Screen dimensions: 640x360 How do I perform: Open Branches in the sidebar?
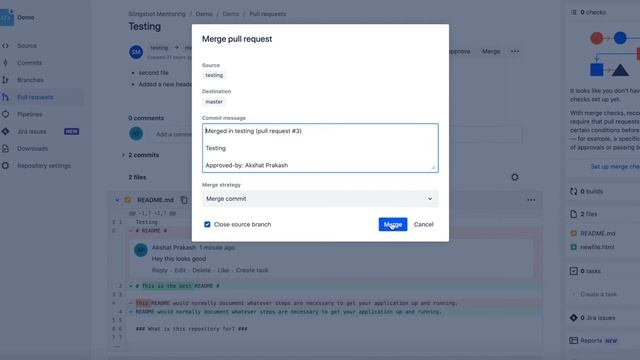tap(30, 80)
